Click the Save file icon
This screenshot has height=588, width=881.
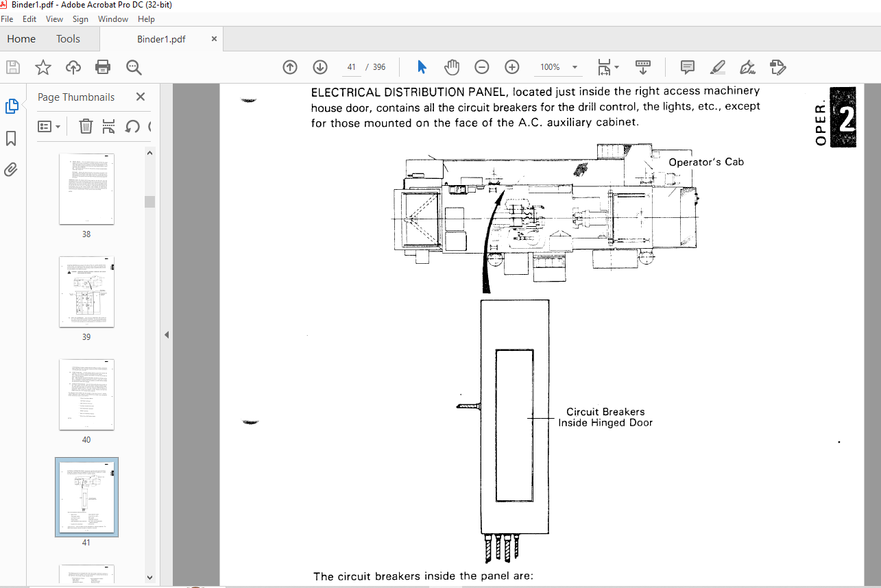pyautogui.click(x=12, y=67)
